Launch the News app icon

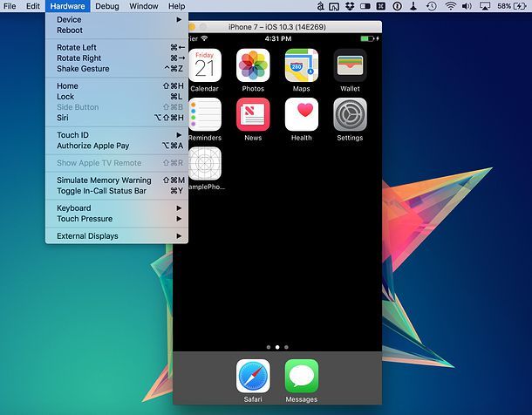pos(253,114)
